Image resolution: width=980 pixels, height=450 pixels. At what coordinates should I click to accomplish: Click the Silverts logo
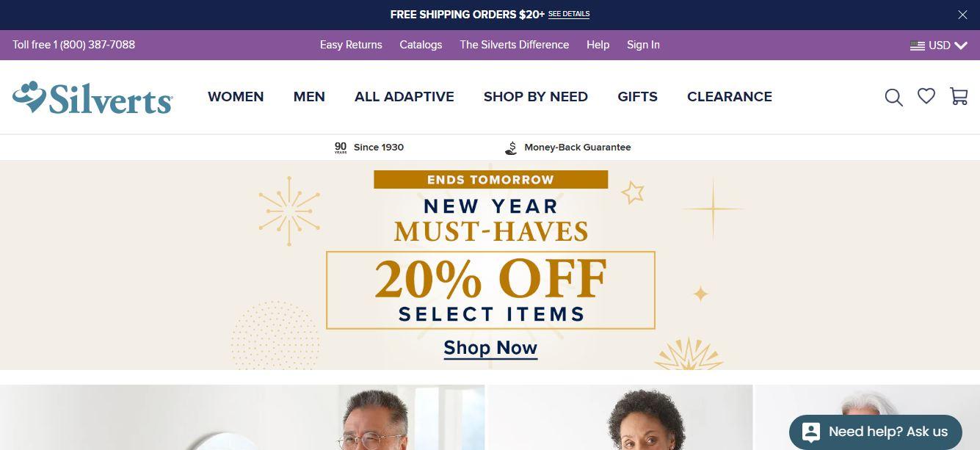click(x=92, y=98)
